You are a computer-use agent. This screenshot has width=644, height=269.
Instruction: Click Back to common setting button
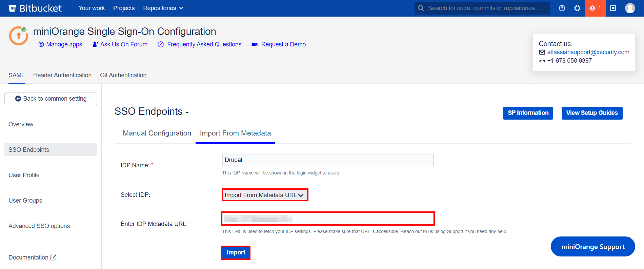click(51, 99)
